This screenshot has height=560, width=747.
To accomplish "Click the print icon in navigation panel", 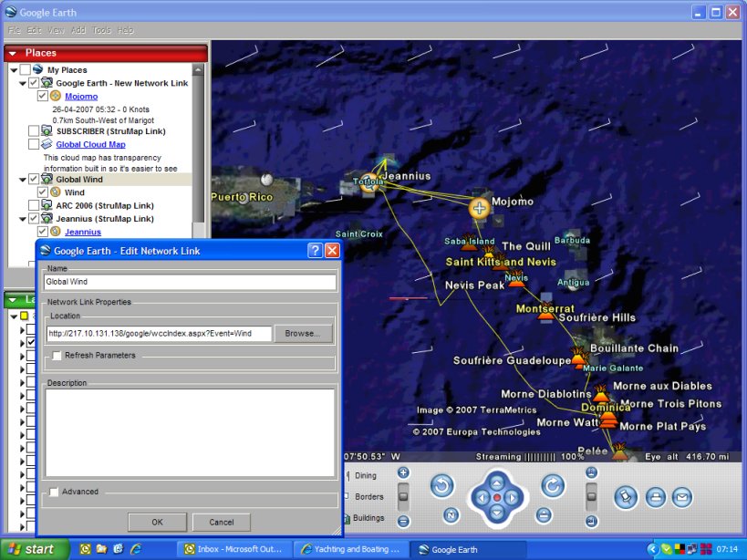I will (x=655, y=497).
